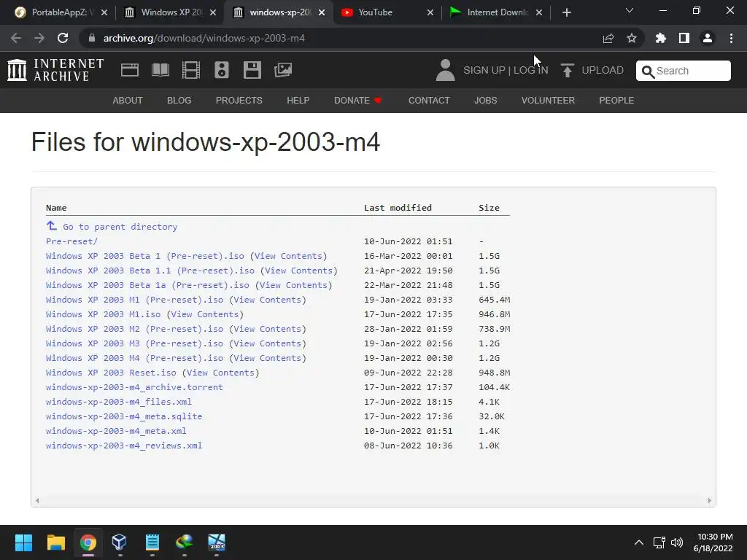Open windows-xp-2003-m4_meta.sqlite link

[124, 416]
